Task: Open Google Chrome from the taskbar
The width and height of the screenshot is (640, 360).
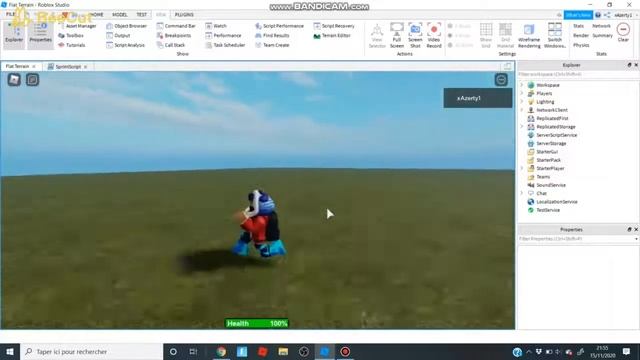Action: pos(221,351)
